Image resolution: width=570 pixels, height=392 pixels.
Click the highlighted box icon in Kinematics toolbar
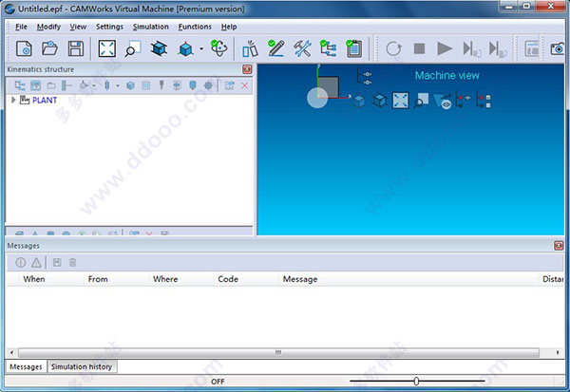[x=36, y=85]
